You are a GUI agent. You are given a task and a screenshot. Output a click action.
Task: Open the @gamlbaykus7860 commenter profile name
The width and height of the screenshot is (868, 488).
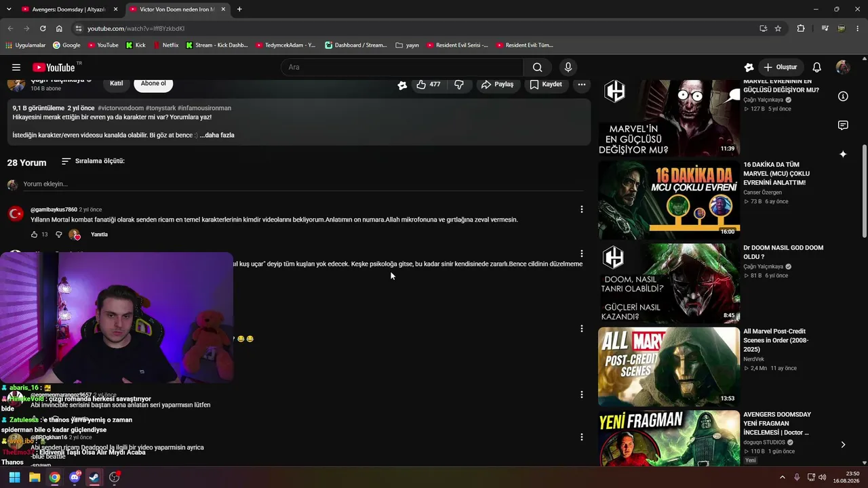(x=54, y=209)
